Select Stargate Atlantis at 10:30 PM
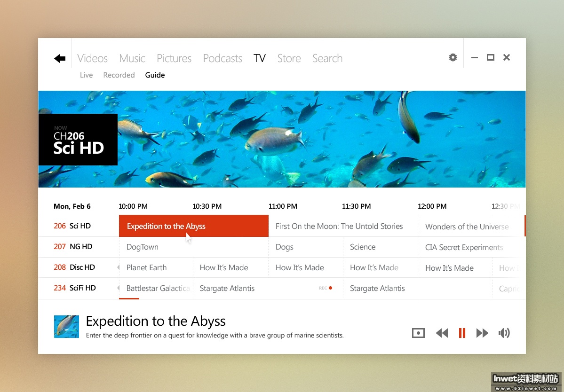This screenshot has height=392, width=564. pyautogui.click(x=268, y=288)
